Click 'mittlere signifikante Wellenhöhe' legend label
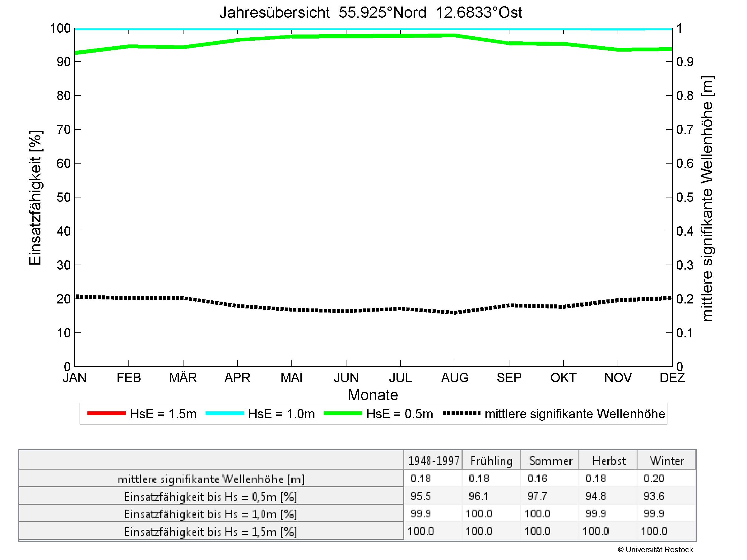This screenshot has width=747, height=560. [x=575, y=414]
